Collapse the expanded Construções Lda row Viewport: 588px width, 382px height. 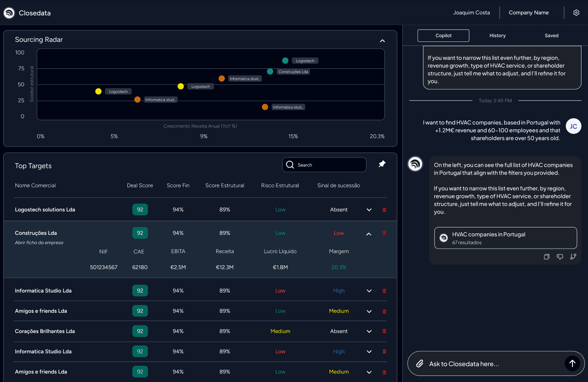369,234
